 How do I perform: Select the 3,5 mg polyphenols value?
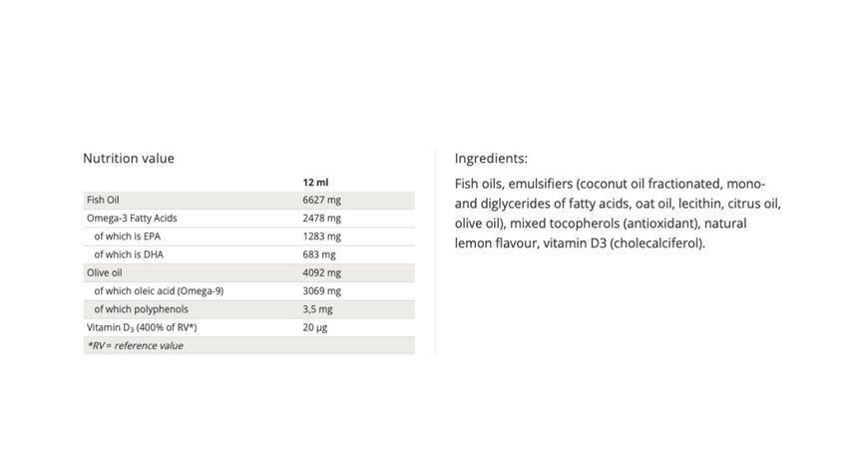[x=317, y=309]
